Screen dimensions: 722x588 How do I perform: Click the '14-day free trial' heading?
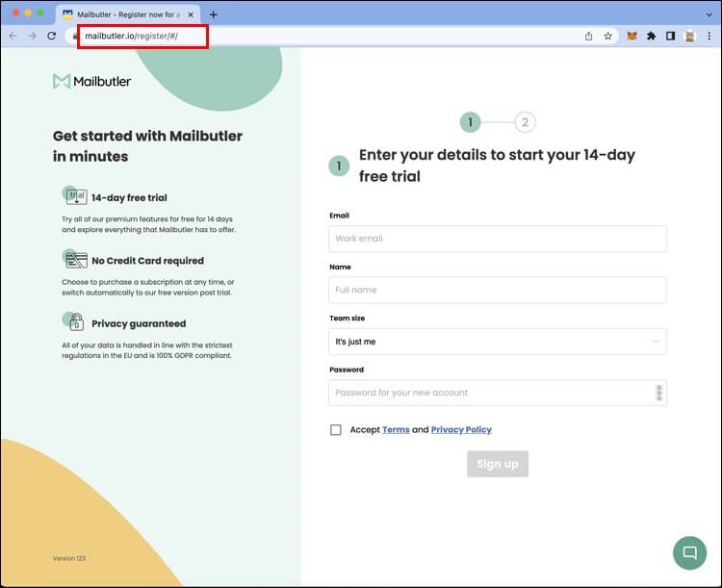pyautogui.click(x=129, y=197)
